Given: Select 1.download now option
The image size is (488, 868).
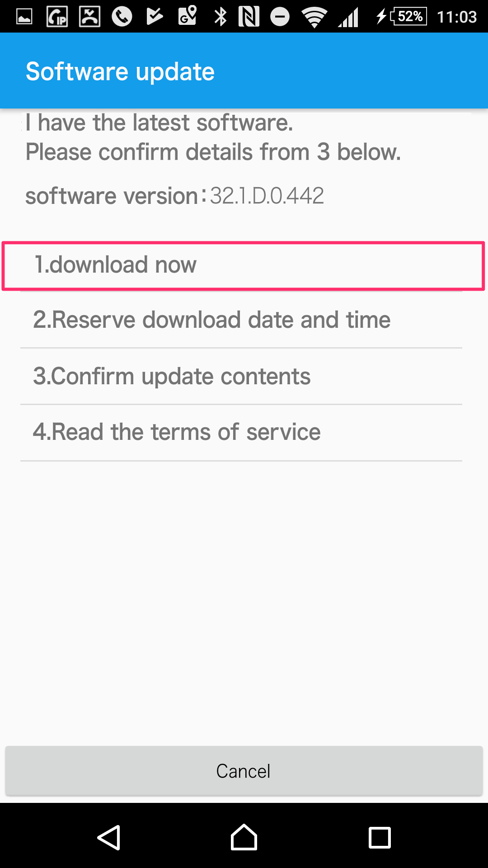Looking at the screenshot, I should tap(243, 265).
